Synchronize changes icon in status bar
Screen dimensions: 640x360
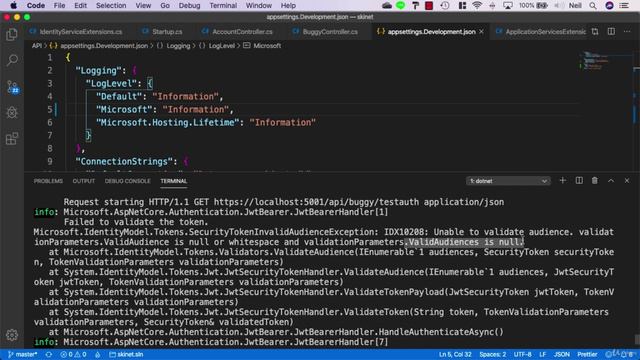coord(49,354)
